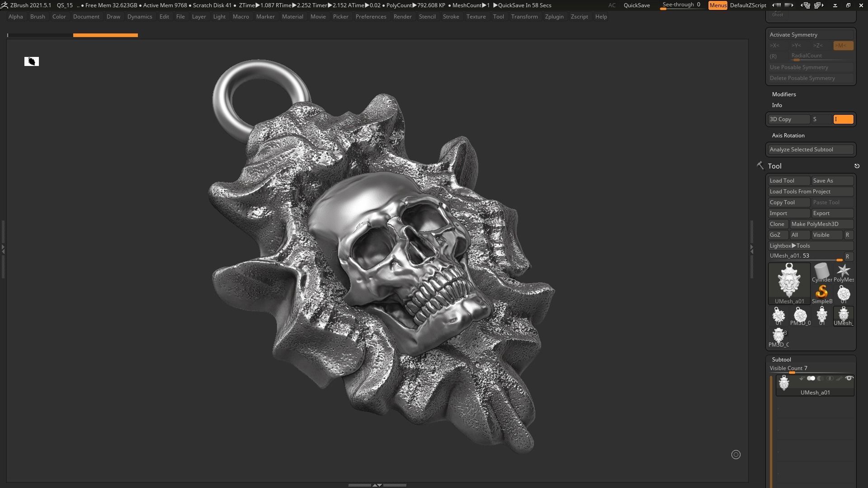The image size is (868, 488).
Task: Click Make PolyMesh3D
Action: click(x=821, y=224)
